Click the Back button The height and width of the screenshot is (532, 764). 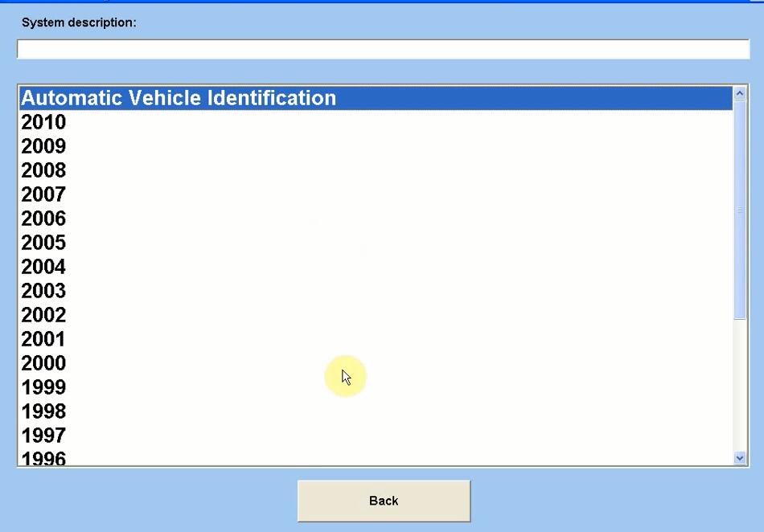click(384, 501)
